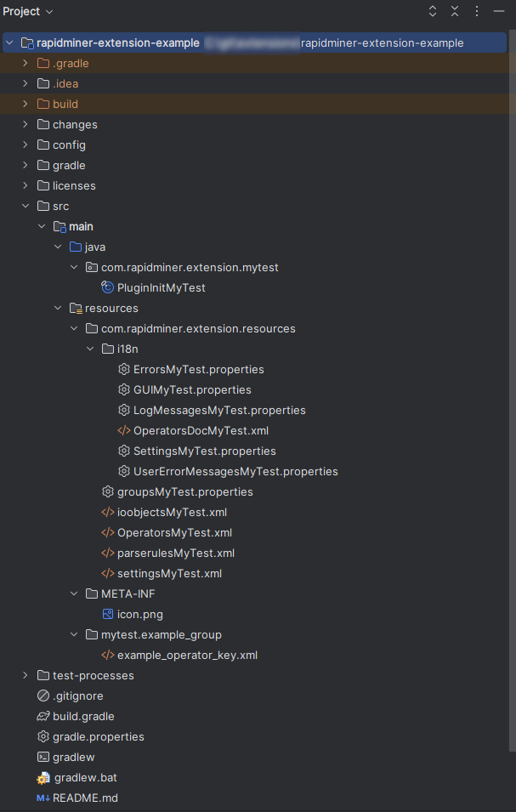Open the build.gradle script
Image resolution: width=516 pixels, height=812 pixels.
click(83, 716)
